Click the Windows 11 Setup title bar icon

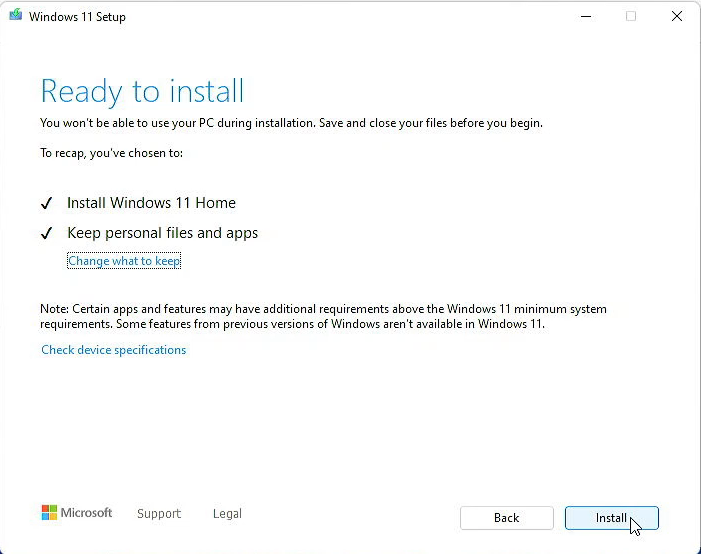click(x=15, y=17)
